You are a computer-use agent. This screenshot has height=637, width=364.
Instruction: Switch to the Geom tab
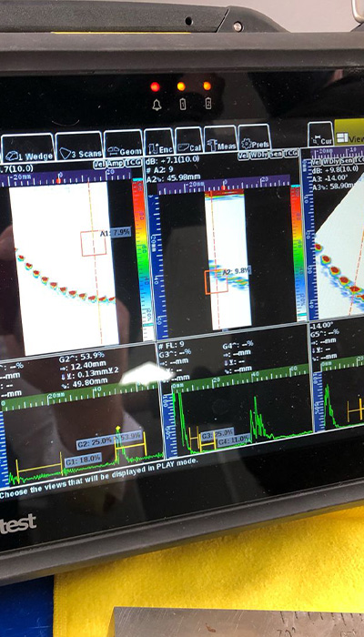(x=123, y=144)
